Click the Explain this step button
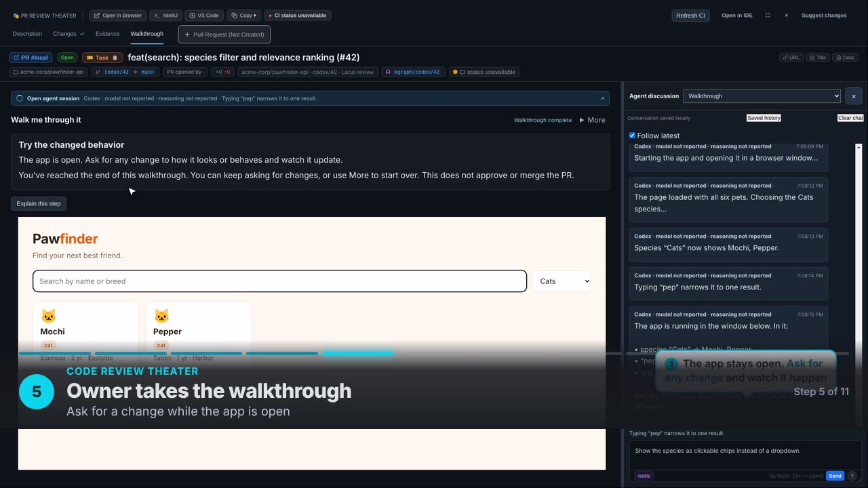 coord(39,203)
